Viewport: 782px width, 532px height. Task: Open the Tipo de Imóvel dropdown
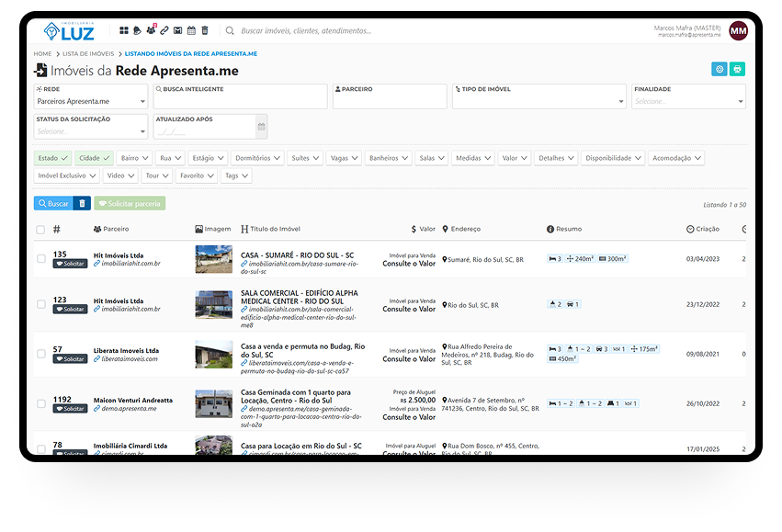[x=539, y=96]
